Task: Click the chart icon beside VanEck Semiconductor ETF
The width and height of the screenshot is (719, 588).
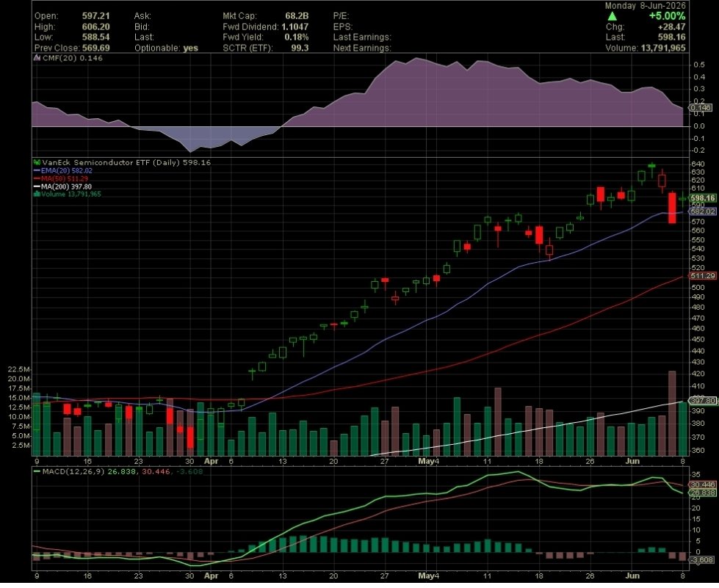Action: point(37,162)
